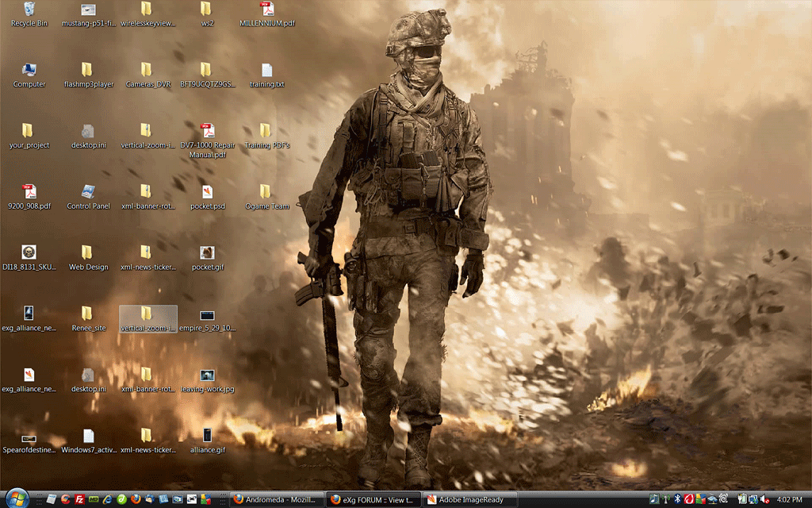Select the Cameras_DVR folder
Screen dimensions: 812x508
click(148, 75)
